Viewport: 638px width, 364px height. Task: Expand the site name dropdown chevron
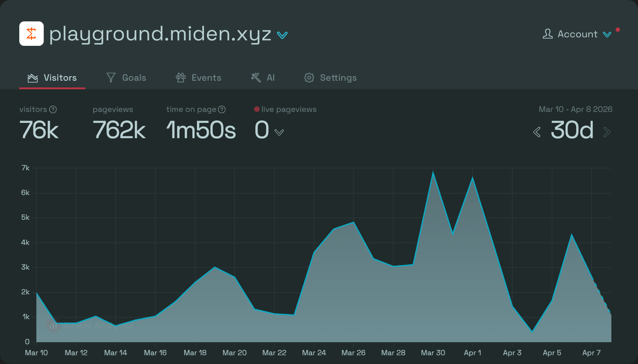[x=282, y=35]
